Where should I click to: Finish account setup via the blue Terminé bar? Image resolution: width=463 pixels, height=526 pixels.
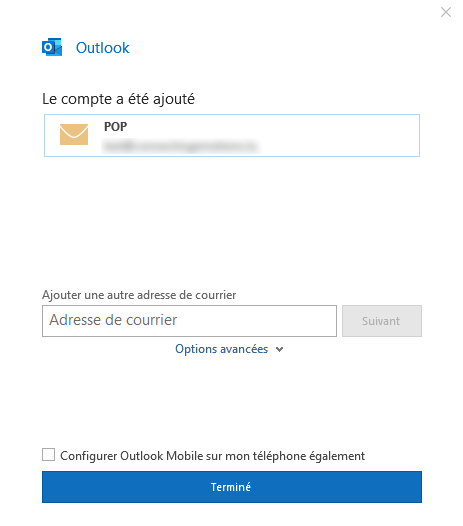(x=232, y=487)
